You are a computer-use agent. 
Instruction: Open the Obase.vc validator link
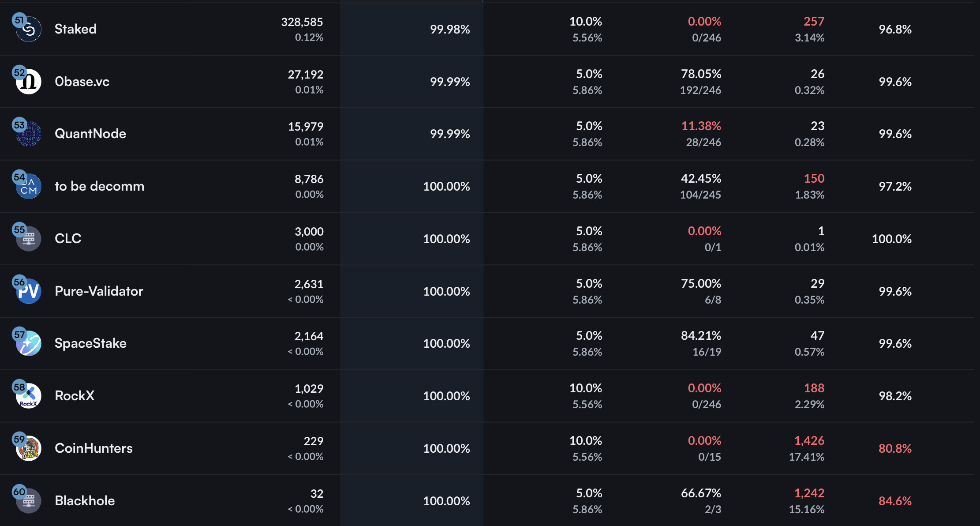point(82,82)
